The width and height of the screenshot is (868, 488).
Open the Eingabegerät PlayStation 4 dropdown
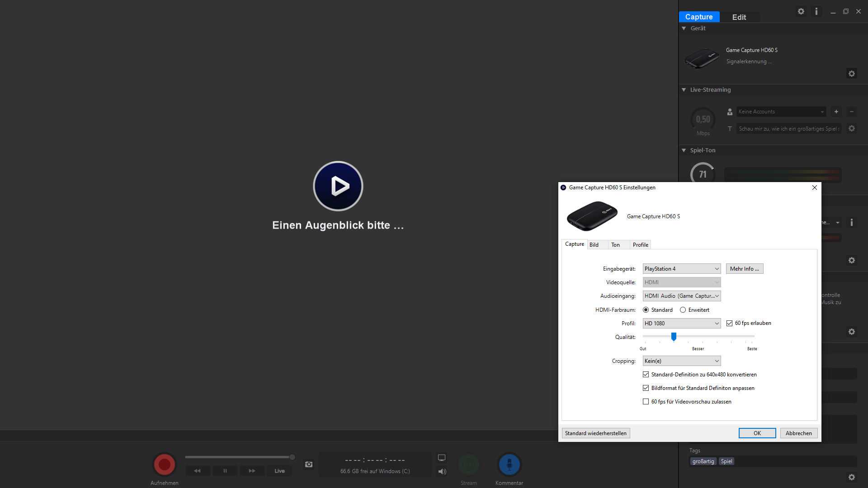[x=681, y=269]
